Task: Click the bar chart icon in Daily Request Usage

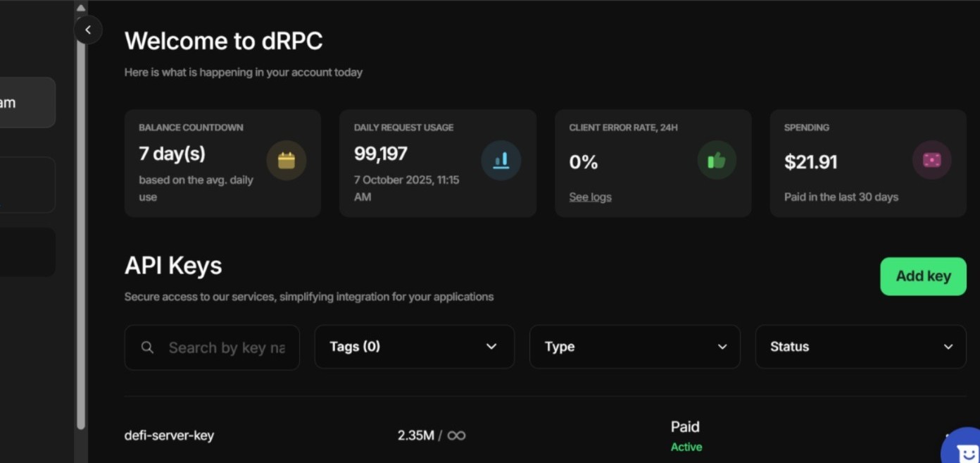Action: [x=501, y=161]
